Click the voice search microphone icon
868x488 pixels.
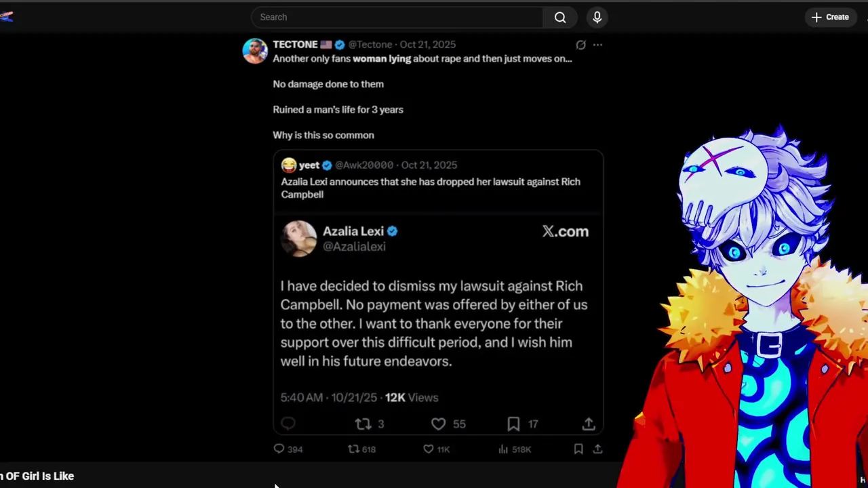[597, 17]
